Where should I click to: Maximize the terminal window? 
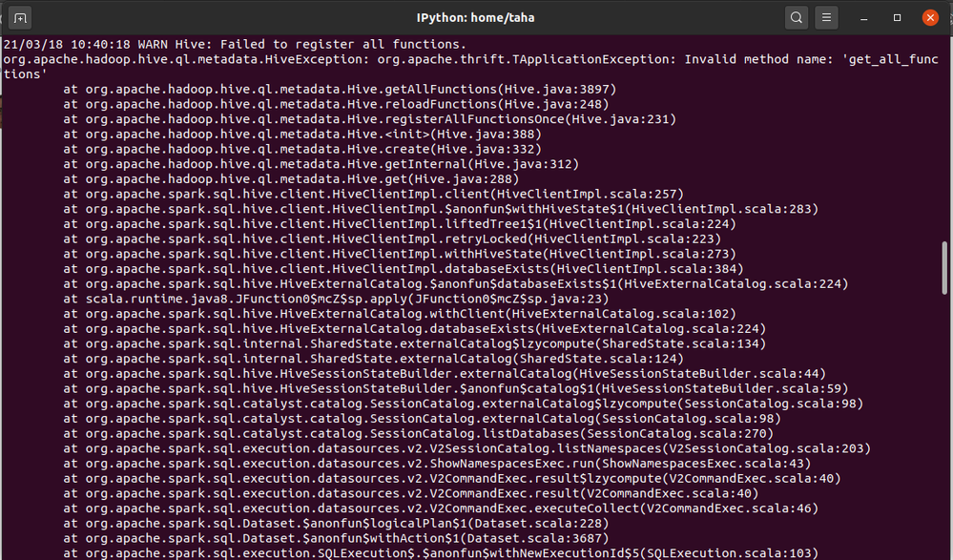(897, 17)
